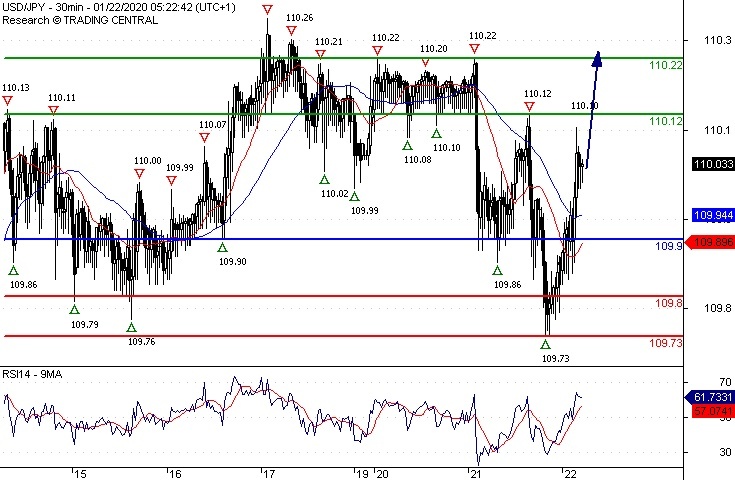Click the 109.90 trough price label
The height and width of the screenshot is (480, 735).
pos(233,262)
